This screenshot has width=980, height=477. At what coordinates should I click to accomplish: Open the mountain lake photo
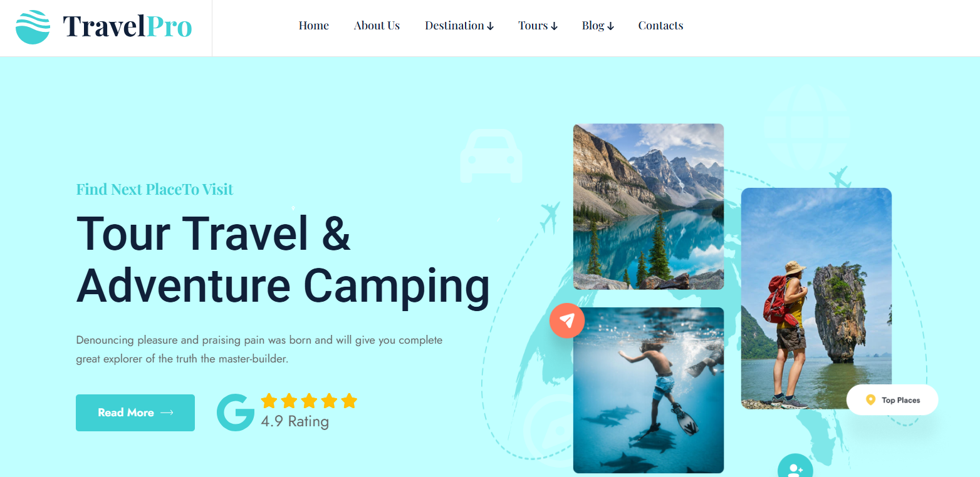point(649,207)
